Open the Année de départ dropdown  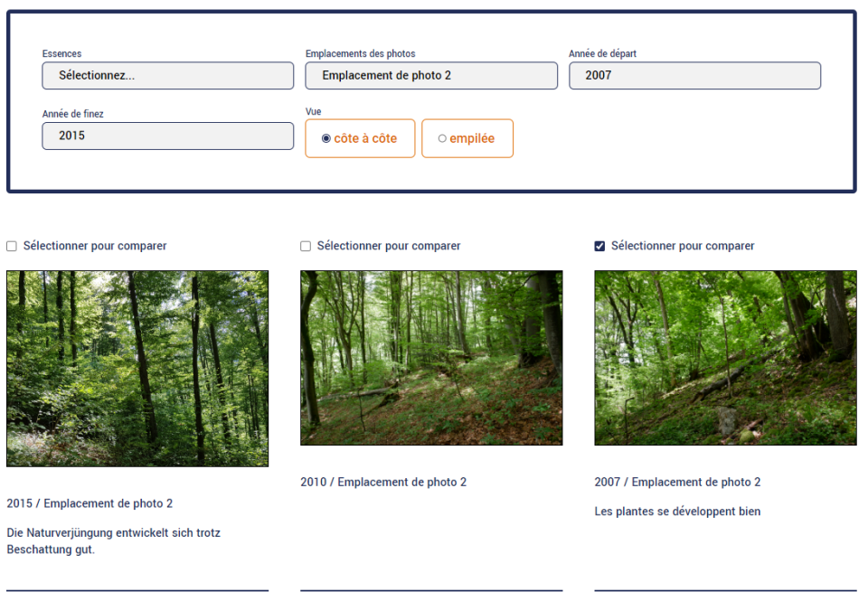coord(694,75)
